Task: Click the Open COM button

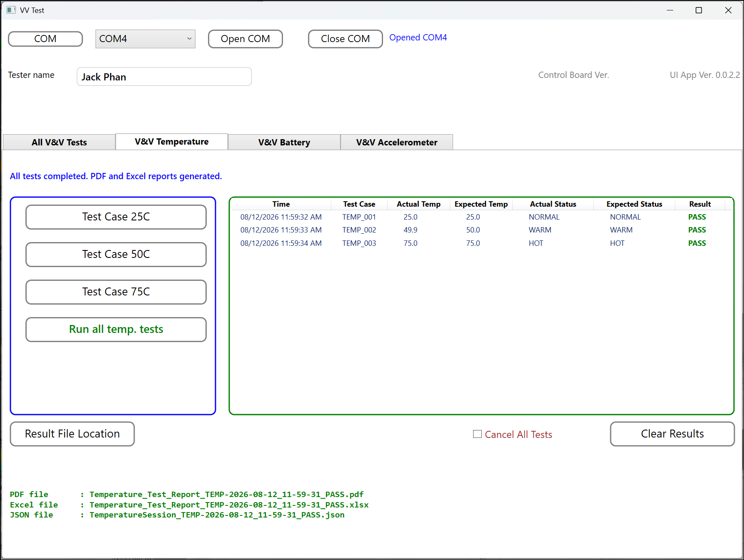Action: [245, 39]
